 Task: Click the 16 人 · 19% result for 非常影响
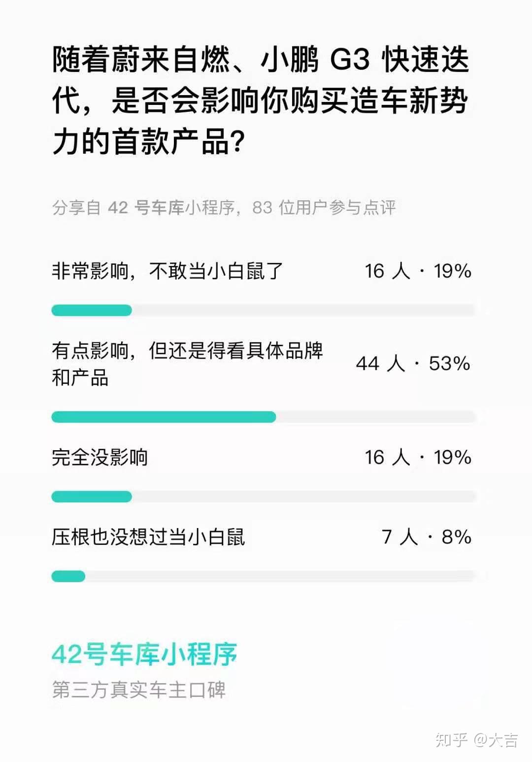tap(418, 271)
